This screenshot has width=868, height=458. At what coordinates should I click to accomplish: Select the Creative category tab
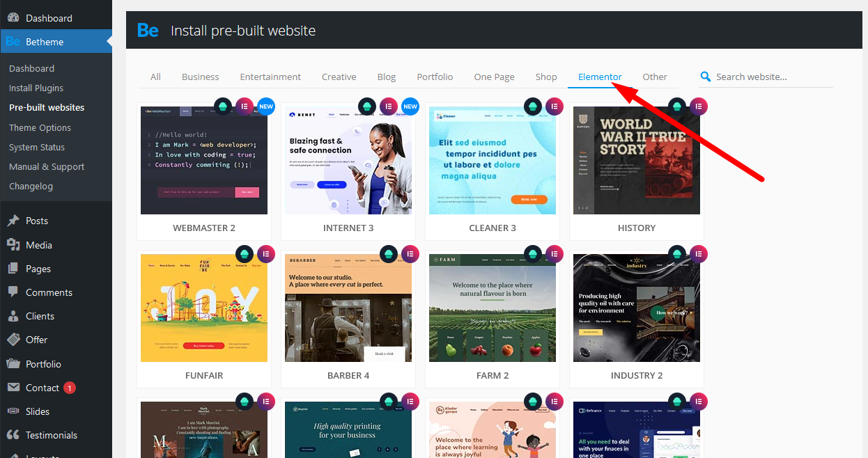[x=339, y=77]
